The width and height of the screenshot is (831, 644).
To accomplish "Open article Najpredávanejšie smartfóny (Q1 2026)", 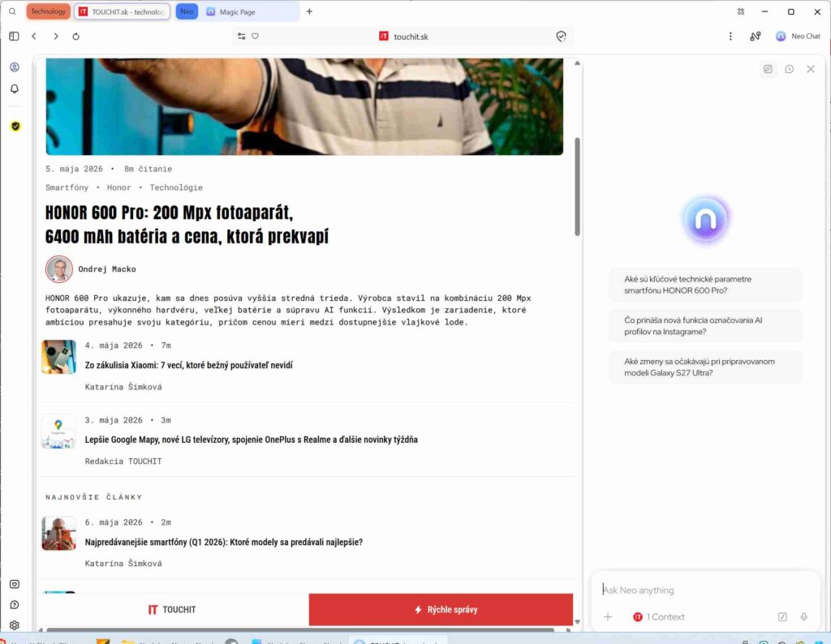I will [224, 542].
